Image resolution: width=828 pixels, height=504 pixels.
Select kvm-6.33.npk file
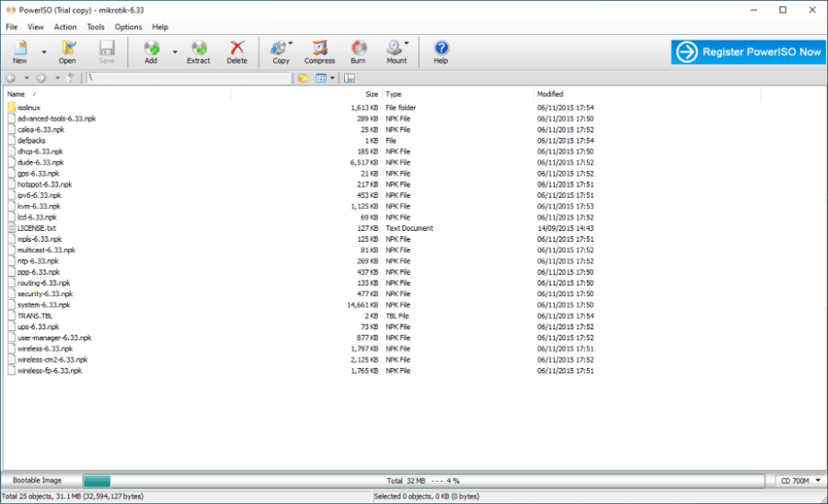tap(39, 206)
